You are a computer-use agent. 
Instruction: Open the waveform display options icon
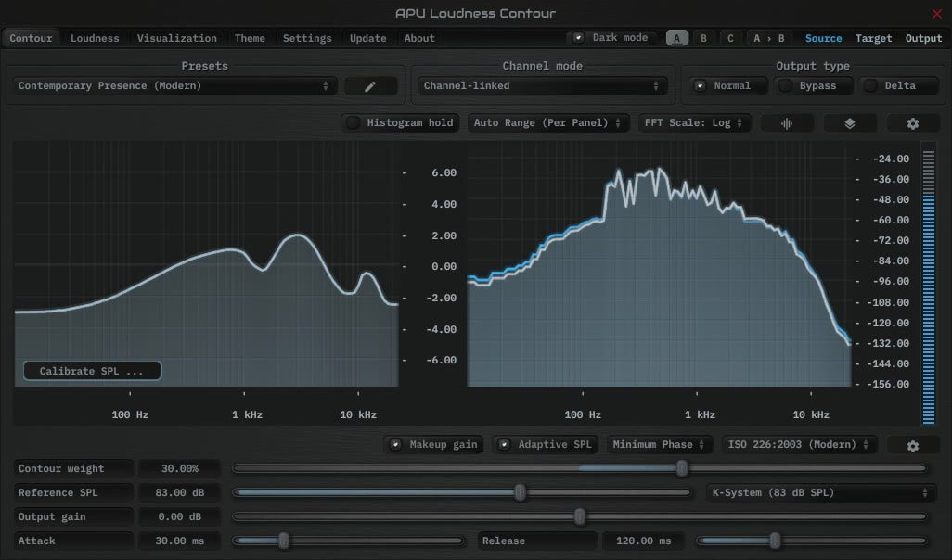(x=787, y=123)
